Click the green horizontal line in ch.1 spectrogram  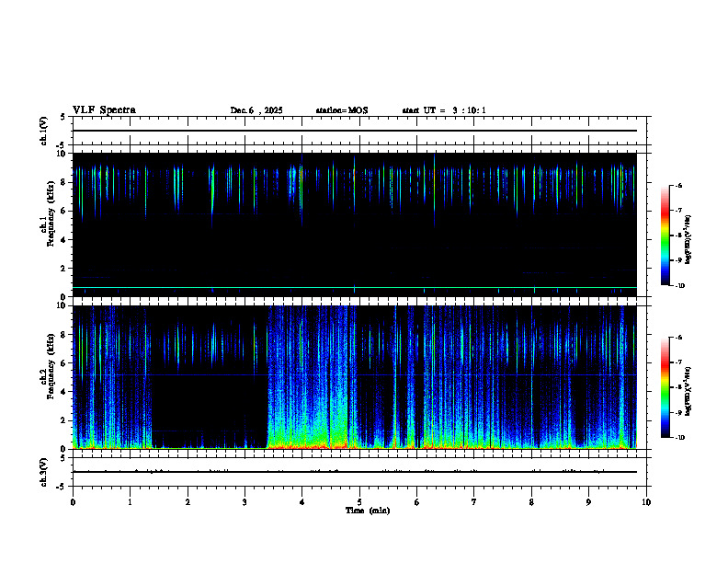pos(355,288)
